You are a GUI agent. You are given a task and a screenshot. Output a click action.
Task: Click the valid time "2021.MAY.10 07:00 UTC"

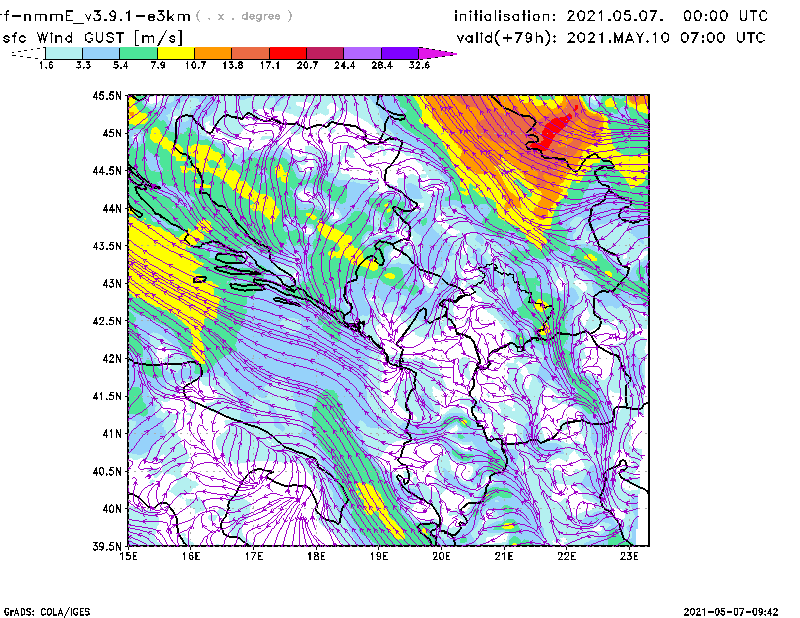coord(666,38)
